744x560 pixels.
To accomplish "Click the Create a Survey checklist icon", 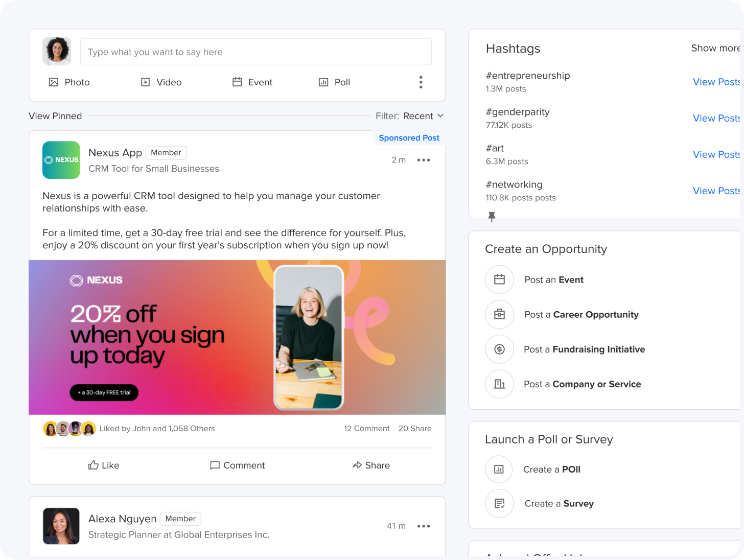I will [x=499, y=503].
